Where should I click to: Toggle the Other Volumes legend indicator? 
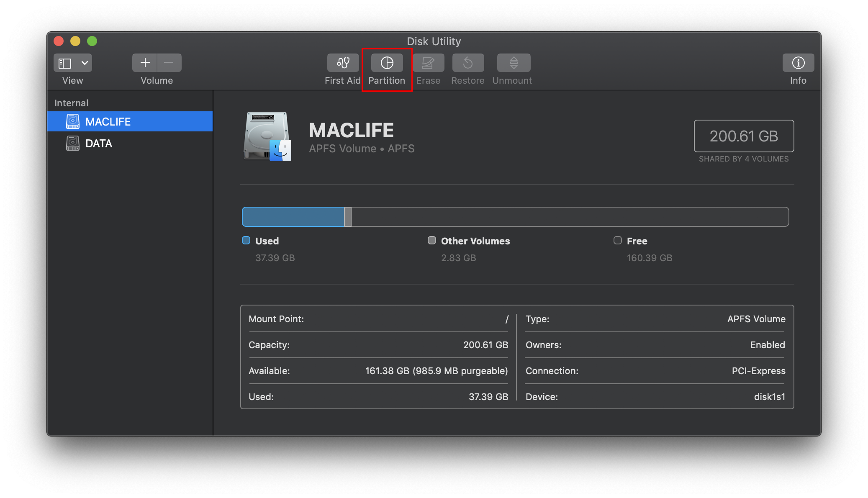point(432,240)
